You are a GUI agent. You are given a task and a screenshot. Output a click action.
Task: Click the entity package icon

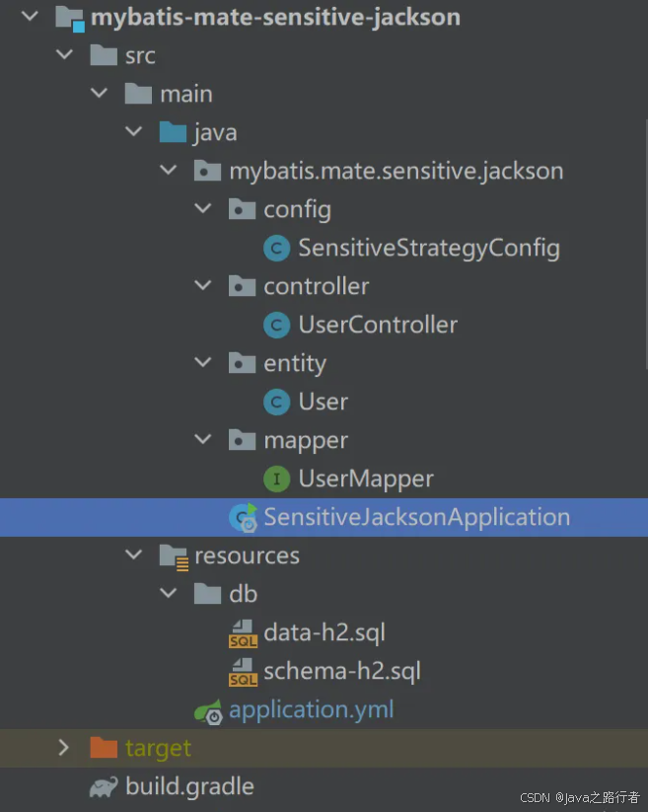point(243,363)
